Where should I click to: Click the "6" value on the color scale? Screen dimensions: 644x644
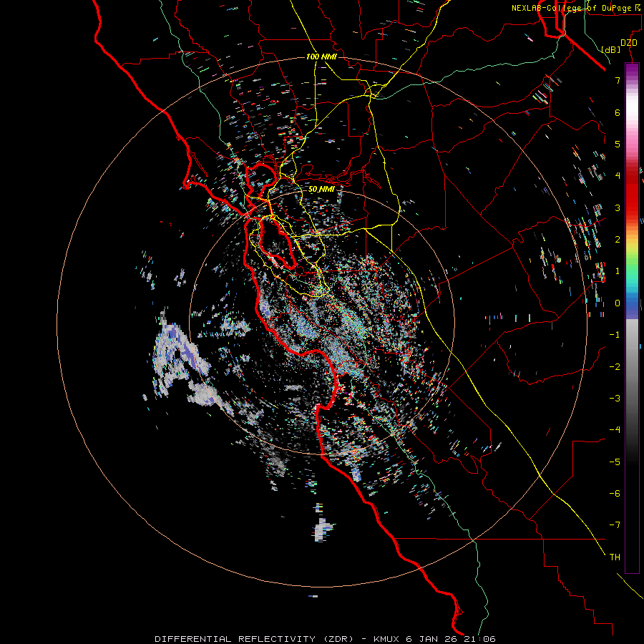618,112
